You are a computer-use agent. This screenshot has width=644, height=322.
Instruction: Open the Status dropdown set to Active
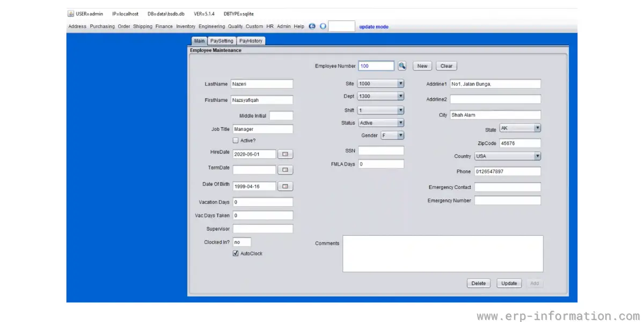pyautogui.click(x=380, y=123)
